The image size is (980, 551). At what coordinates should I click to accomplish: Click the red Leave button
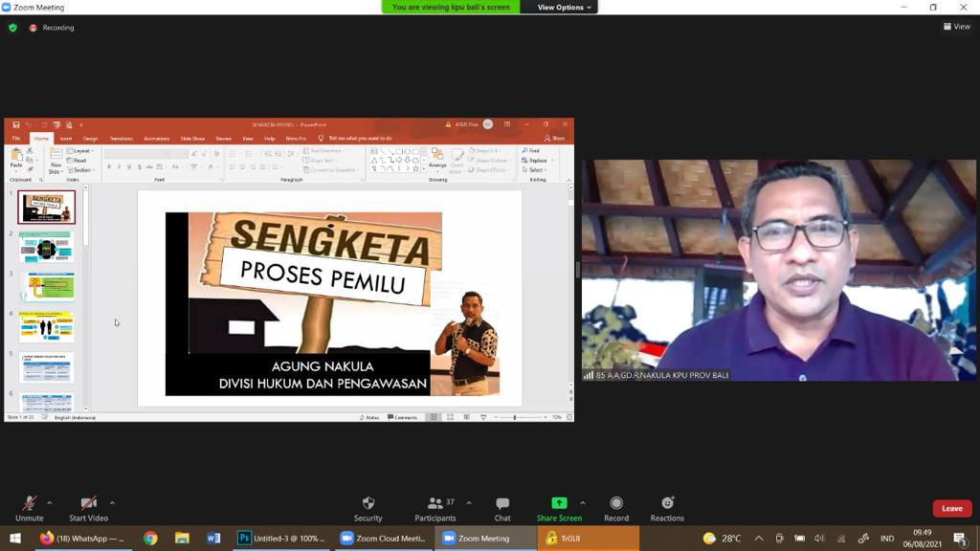coord(951,508)
